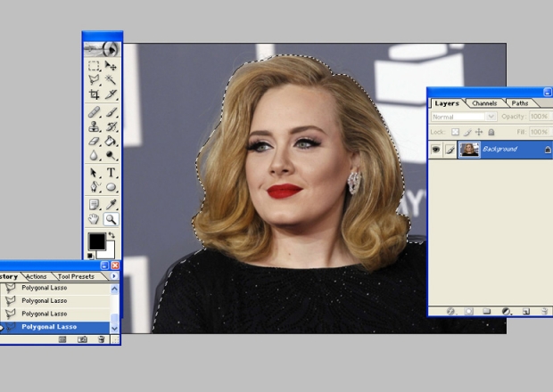Pick the Clone Stamp tool
This screenshot has width=553, height=392.
[94, 127]
